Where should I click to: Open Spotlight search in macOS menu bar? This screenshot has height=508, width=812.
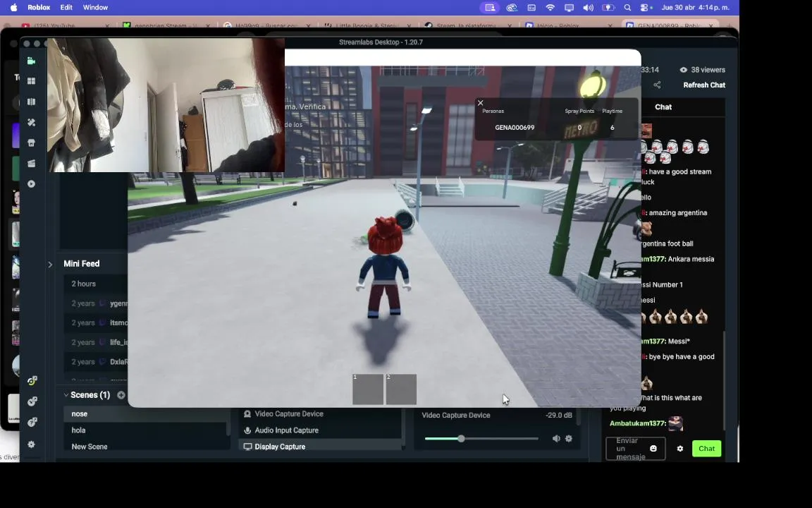[627, 7]
